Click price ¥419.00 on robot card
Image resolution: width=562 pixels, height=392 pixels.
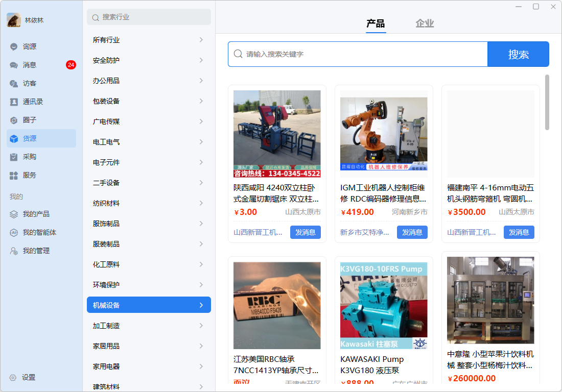coord(357,212)
